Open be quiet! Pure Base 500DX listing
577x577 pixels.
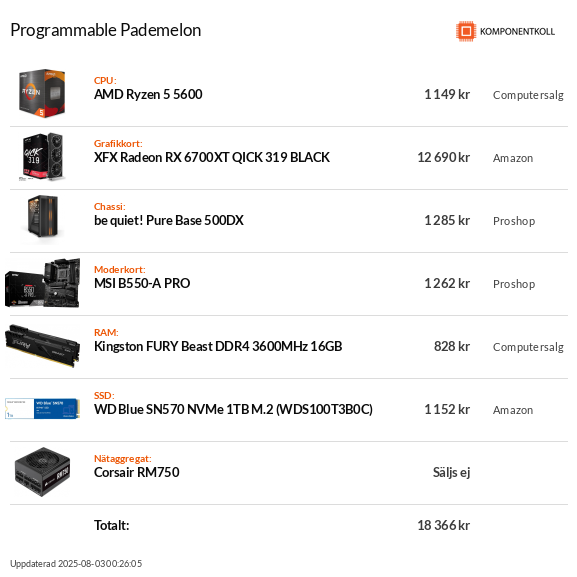[169, 220]
